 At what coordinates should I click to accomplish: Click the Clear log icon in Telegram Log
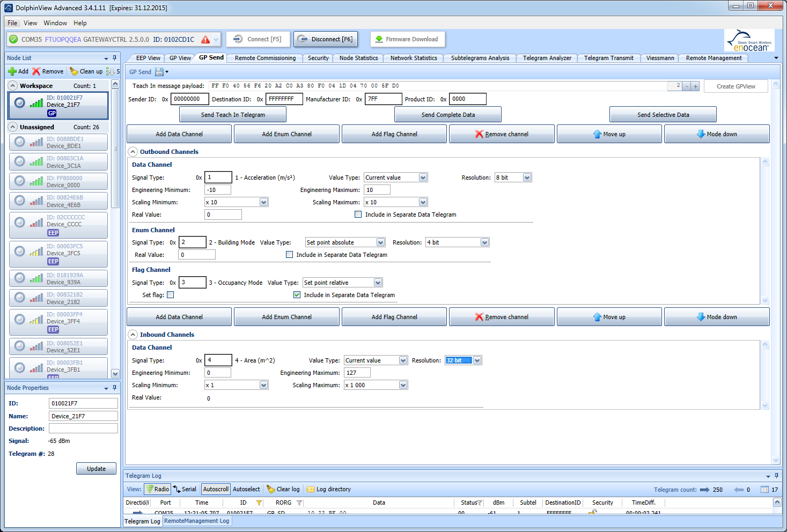pos(271,489)
